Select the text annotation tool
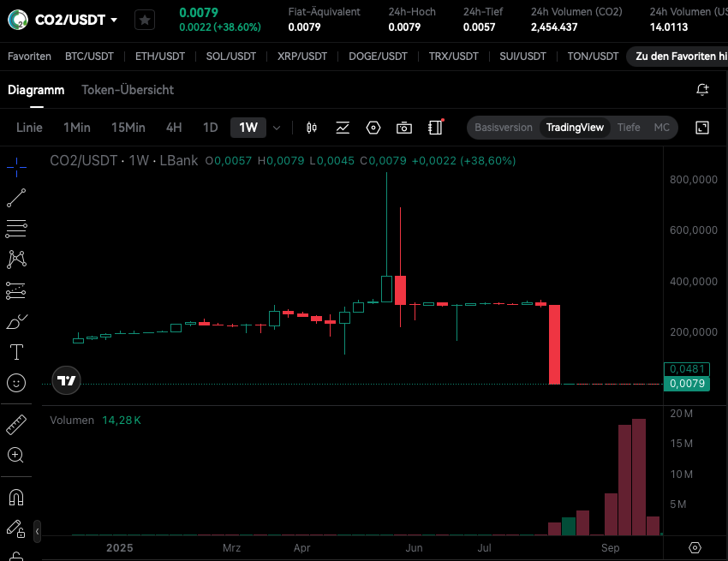 click(16, 352)
